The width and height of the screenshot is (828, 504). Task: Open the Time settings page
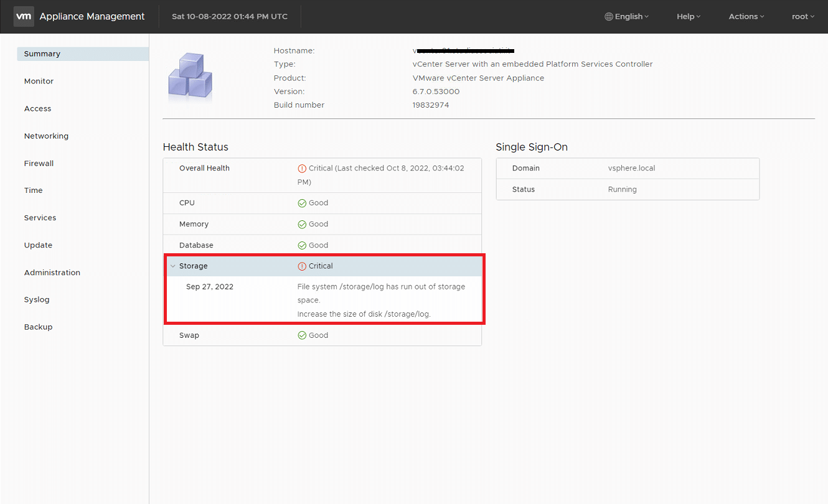click(33, 191)
